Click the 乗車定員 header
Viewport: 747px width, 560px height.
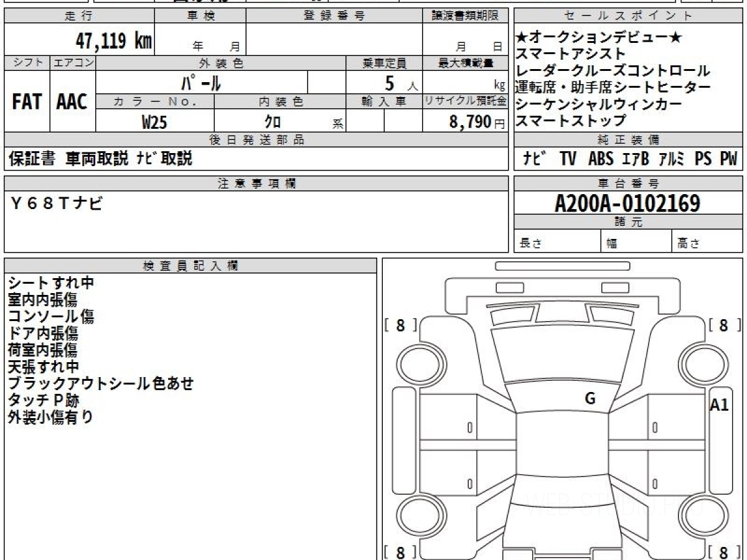tap(384, 63)
